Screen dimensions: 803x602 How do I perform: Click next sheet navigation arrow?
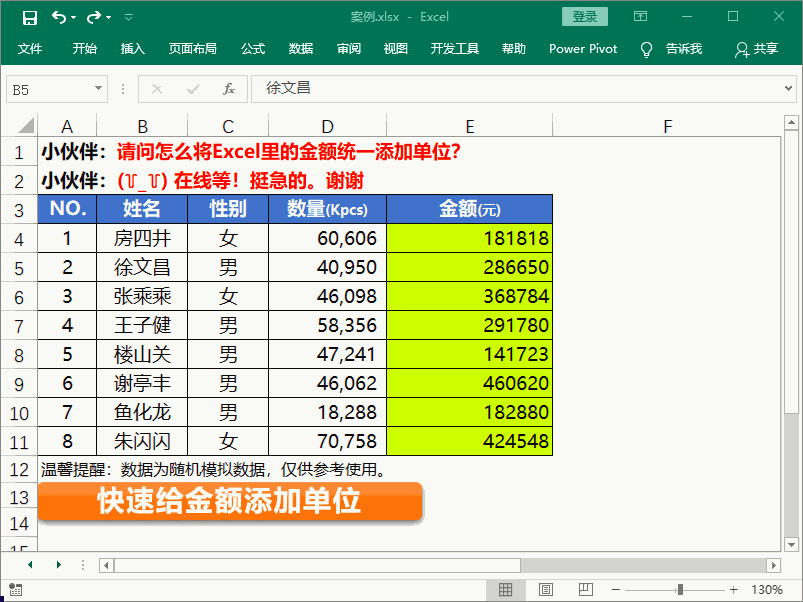(x=59, y=565)
